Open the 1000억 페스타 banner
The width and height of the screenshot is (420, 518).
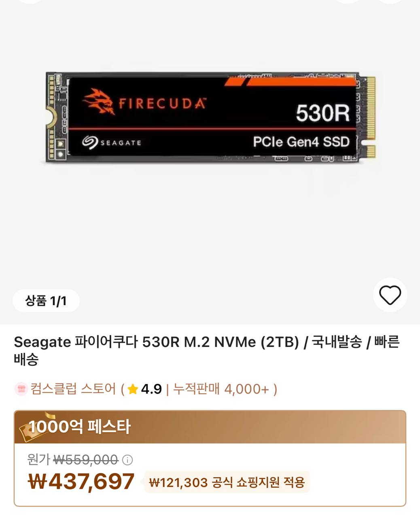[x=210, y=427]
